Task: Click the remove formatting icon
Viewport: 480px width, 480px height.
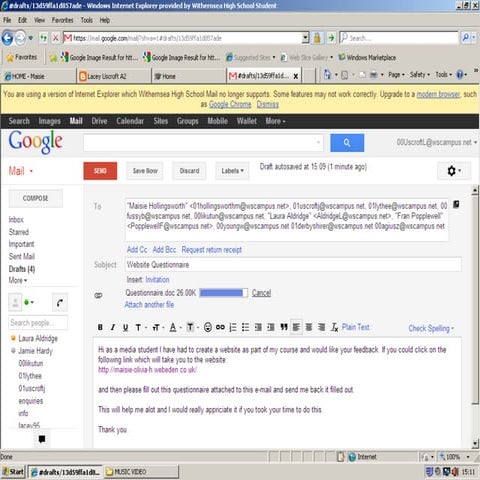Action: 334,327
